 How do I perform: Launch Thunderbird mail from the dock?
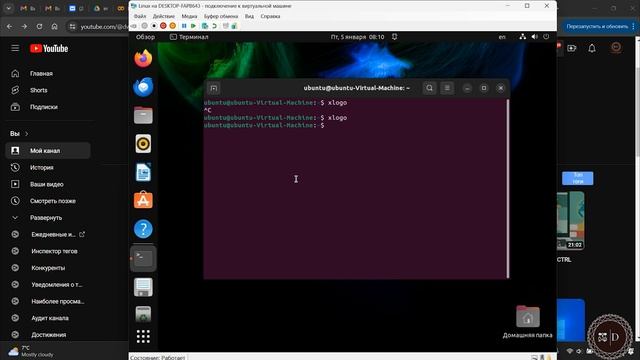tap(143, 87)
